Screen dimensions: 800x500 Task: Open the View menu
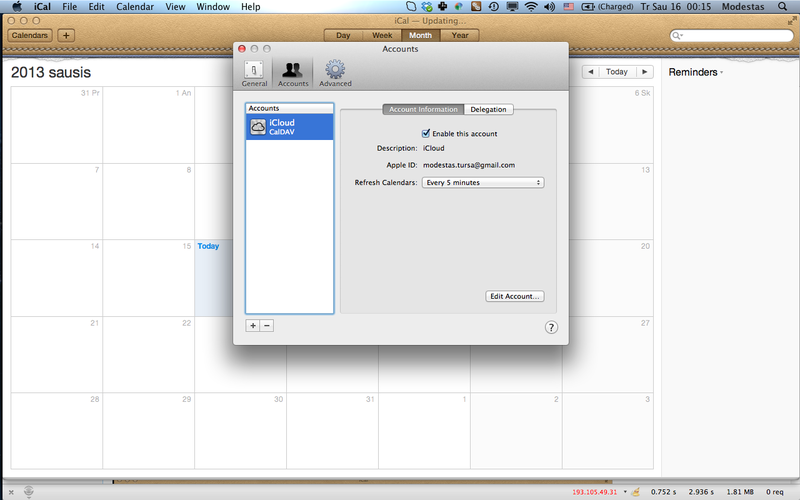(175, 7)
